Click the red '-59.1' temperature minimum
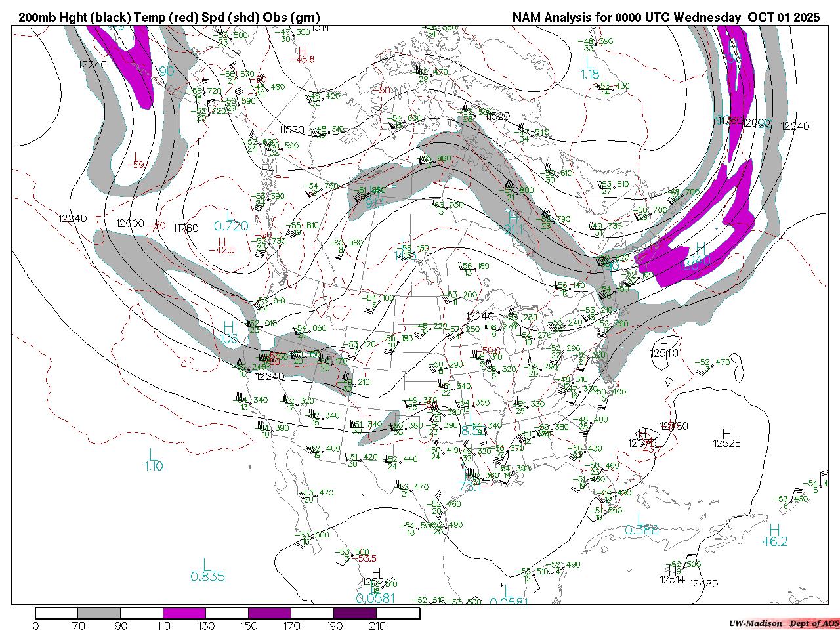Viewport: 840px width, 630px height. [138, 165]
